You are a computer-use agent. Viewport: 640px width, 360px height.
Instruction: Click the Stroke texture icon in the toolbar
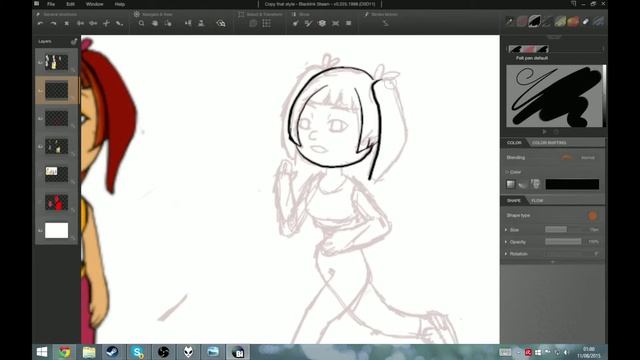(385, 23)
